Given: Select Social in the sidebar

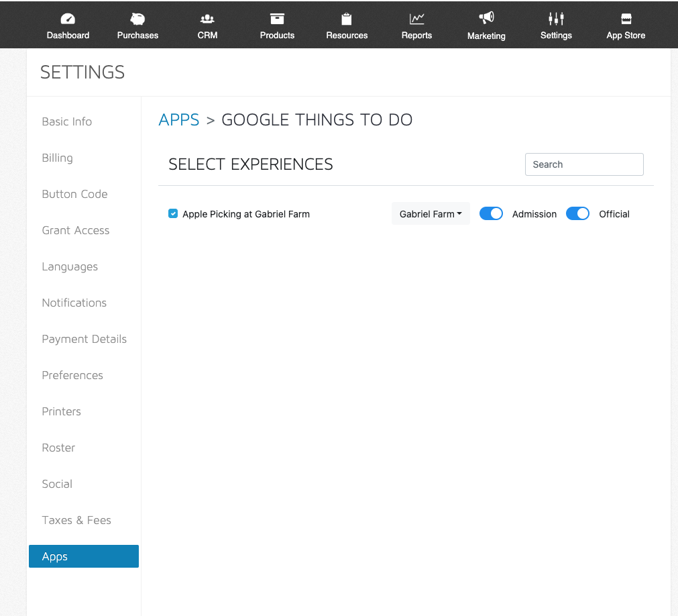Looking at the screenshot, I should (x=57, y=484).
